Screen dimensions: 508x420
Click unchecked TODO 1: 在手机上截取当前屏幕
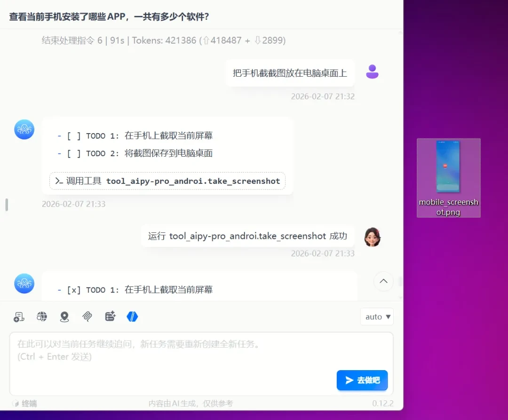[135, 135]
